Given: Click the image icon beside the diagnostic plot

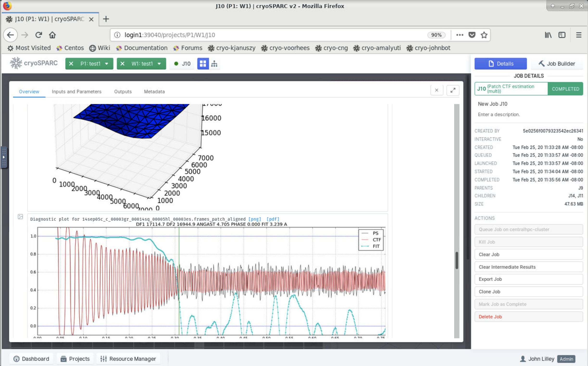Looking at the screenshot, I should pyautogui.click(x=20, y=217).
